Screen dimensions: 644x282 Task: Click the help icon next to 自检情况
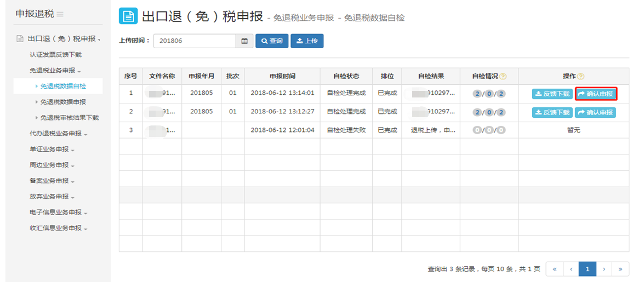point(503,76)
